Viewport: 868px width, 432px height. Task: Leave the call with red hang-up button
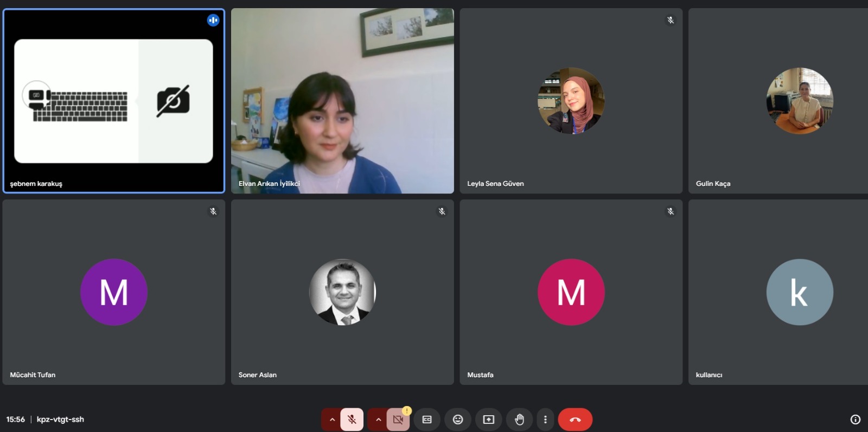click(x=575, y=420)
